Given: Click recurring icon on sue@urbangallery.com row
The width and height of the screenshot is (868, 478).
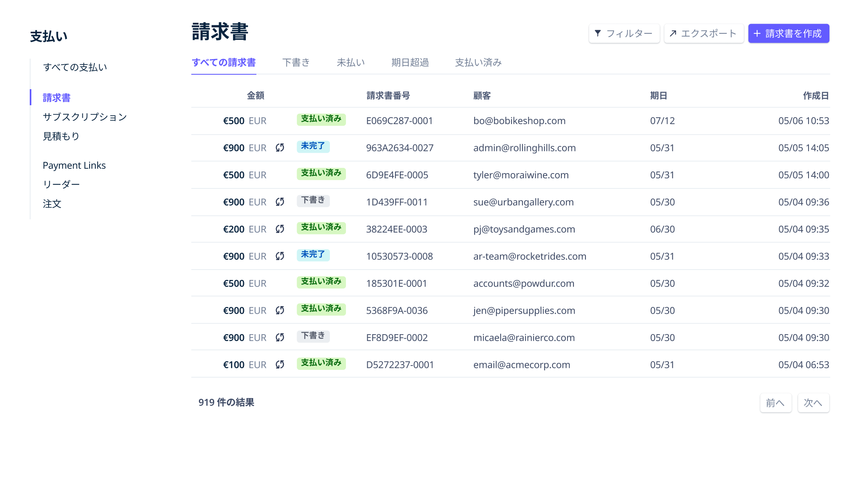Looking at the screenshot, I should point(280,202).
